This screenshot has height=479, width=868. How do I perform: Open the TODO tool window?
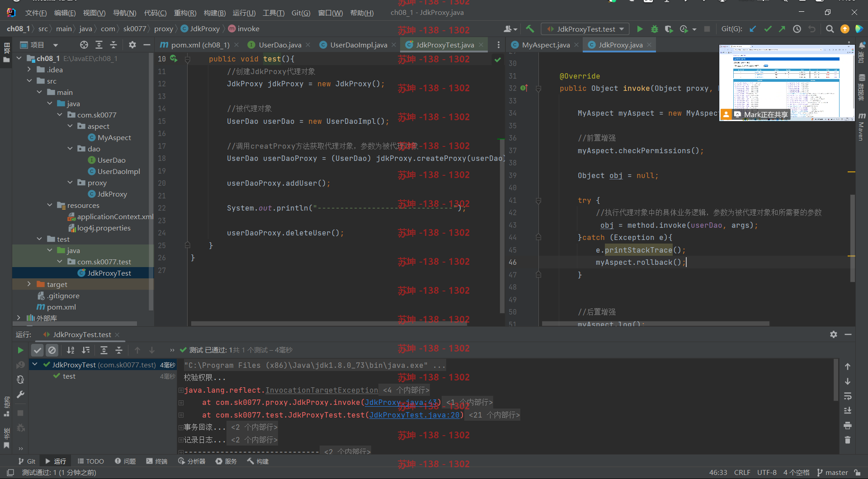point(90,461)
